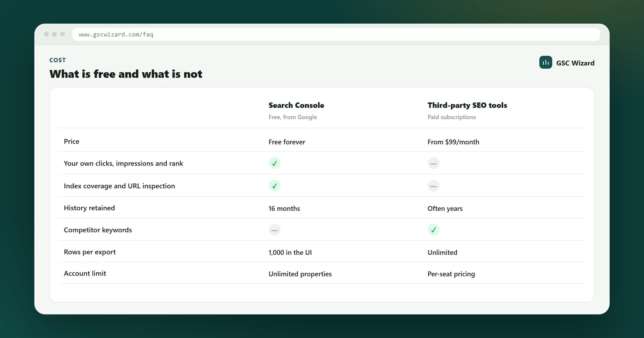Viewport: 644px width, 338px height.
Task: Click the GSC Wizard brand name
Action: click(x=575, y=63)
